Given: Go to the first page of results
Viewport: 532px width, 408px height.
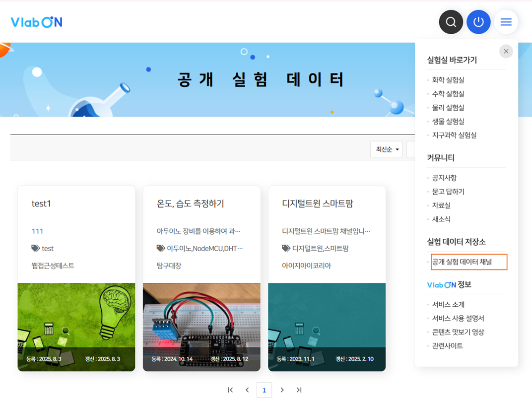Looking at the screenshot, I should 230,390.
